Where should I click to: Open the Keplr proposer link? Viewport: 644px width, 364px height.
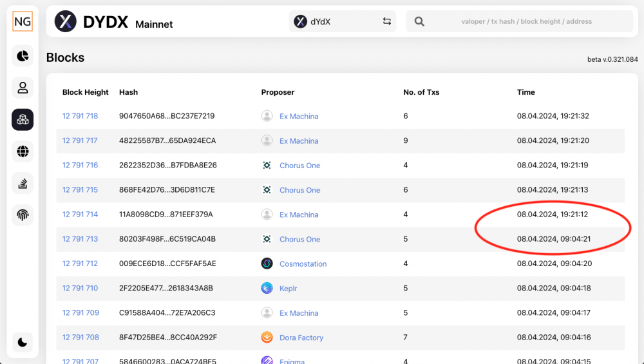click(x=289, y=289)
